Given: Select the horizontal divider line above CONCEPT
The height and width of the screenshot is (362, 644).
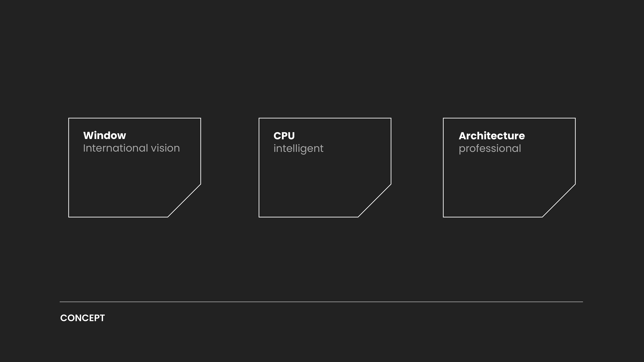Looking at the screenshot, I should point(321,302).
